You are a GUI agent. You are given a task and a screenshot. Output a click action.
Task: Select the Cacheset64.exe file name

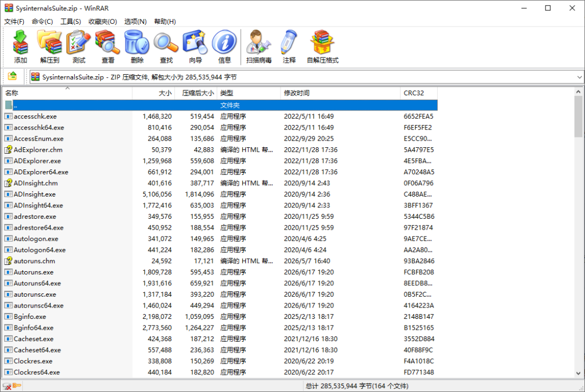click(x=37, y=350)
